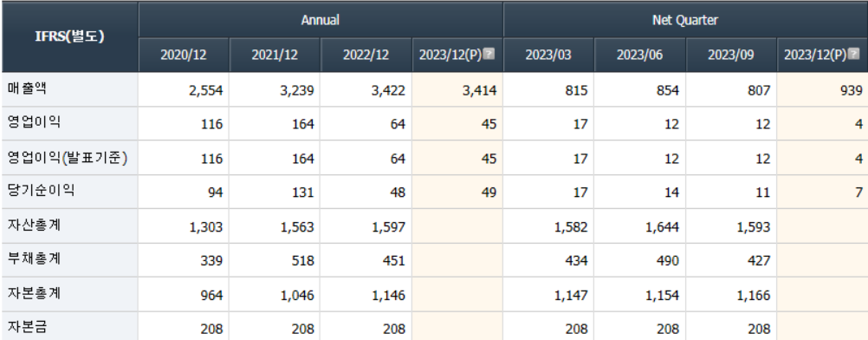Select the 영업이익(발표기준) row 2021/12 value 164
868x340 pixels.
pyautogui.click(x=303, y=159)
